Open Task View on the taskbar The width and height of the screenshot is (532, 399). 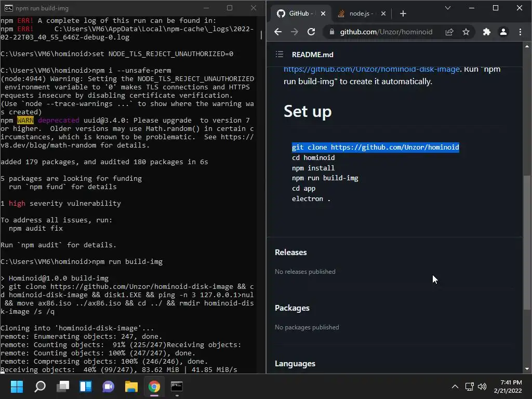point(63,387)
